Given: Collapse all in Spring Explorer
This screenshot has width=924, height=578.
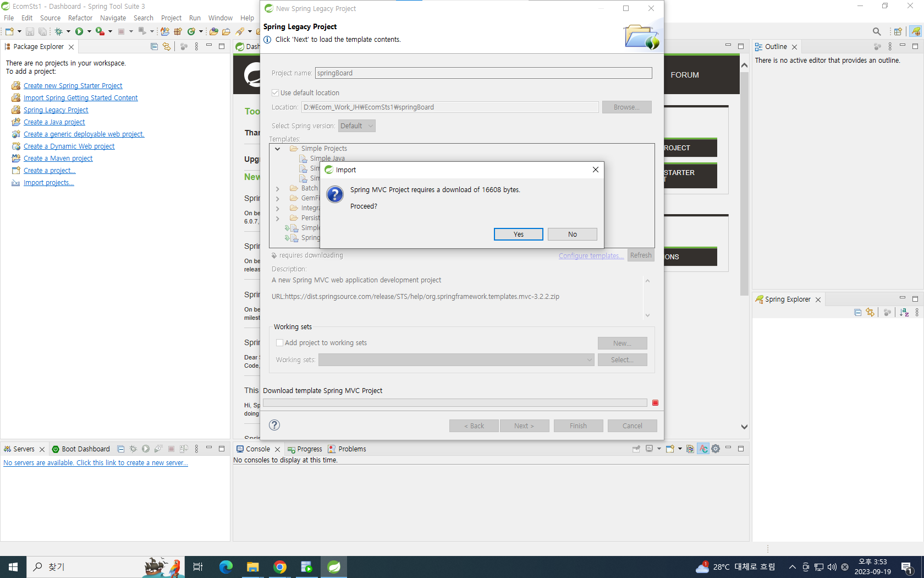Looking at the screenshot, I should 857,313.
